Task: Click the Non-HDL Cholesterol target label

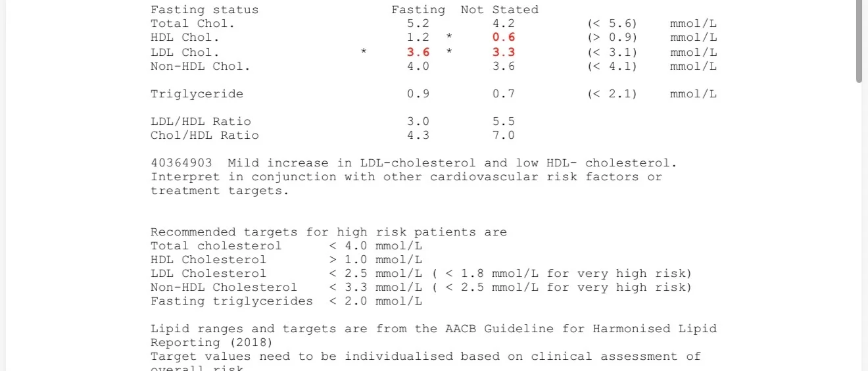Action: point(224,287)
